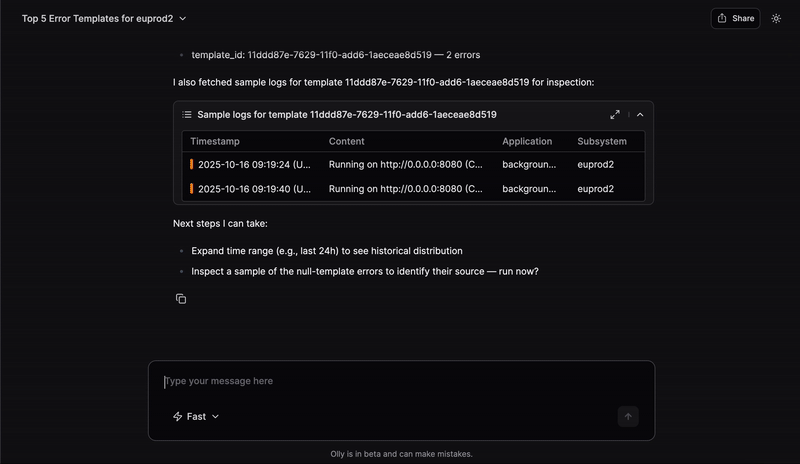Screen dimensions: 800x464
Task: Collapse the Sample logs panel
Action: (x=640, y=115)
